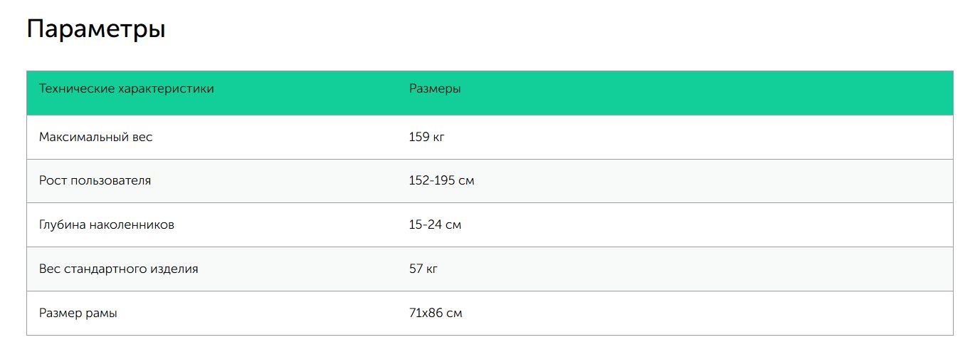This screenshot has width=980, height=362.
Task: Click the word рамы in last row
Action: 101,314
